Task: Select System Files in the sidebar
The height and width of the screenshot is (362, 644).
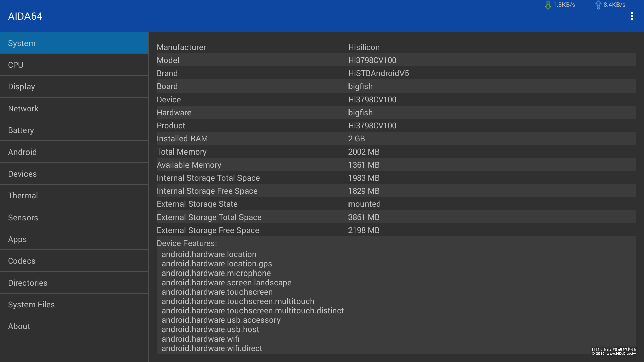Action: (x=74, y=305)
